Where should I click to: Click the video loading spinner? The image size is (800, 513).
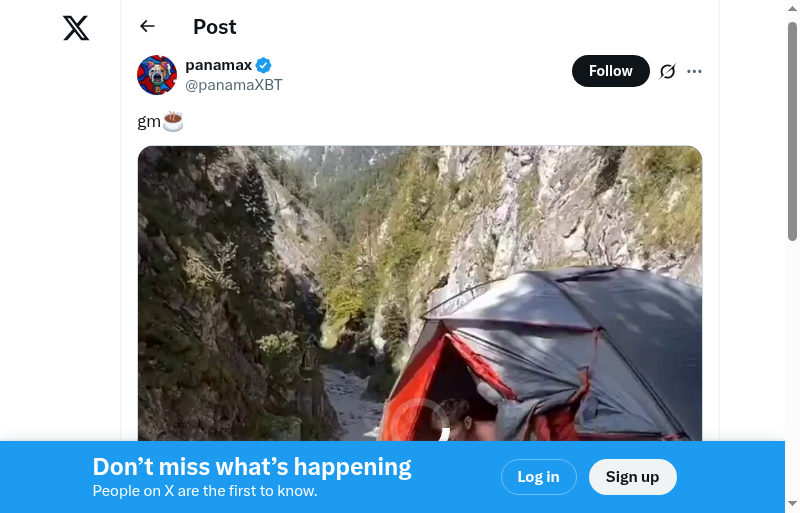pos(420,426)
